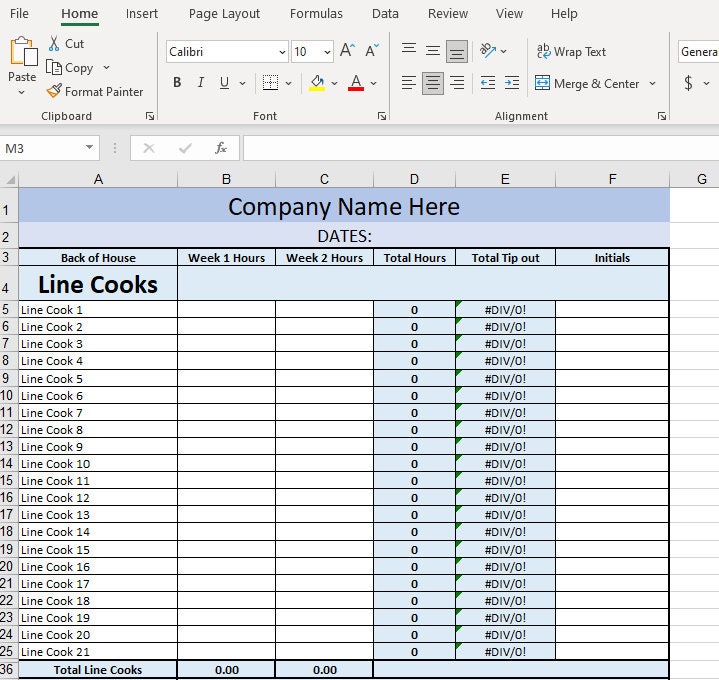
Task: Select the Total Tip out header cell
Action: pyautogui.click(x=505, y=258)
